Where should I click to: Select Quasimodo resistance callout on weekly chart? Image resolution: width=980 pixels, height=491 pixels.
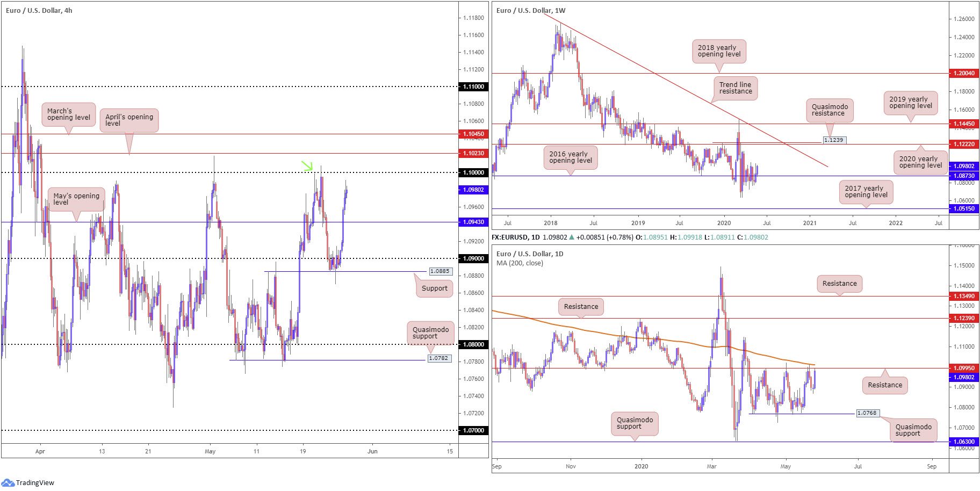pyautogui.click(x=830, y=110)
